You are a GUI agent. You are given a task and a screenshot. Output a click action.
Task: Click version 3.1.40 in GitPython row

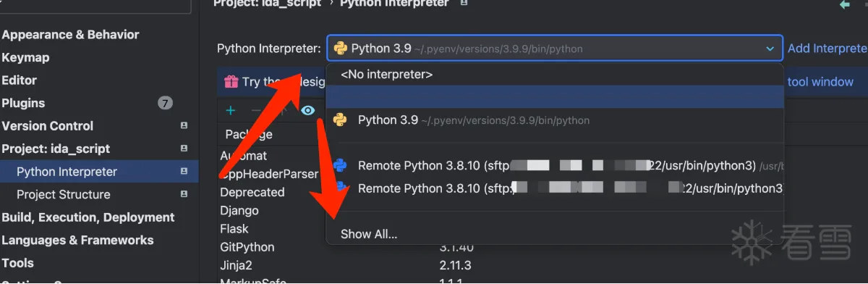coord(456,247)
